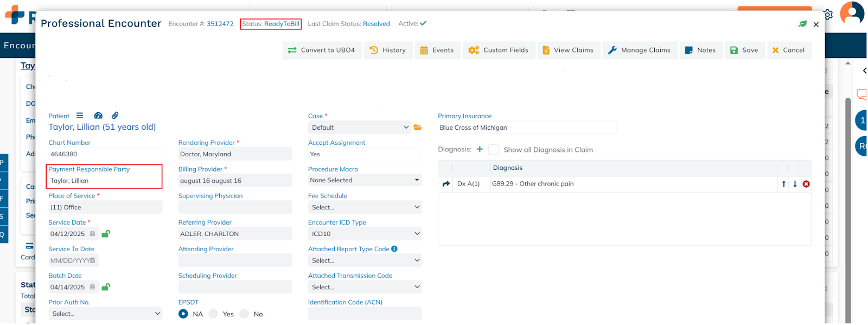Expand the Procedure Macro dropdown
This screenshot has width=868, height=325.
(x=365, y=180)
